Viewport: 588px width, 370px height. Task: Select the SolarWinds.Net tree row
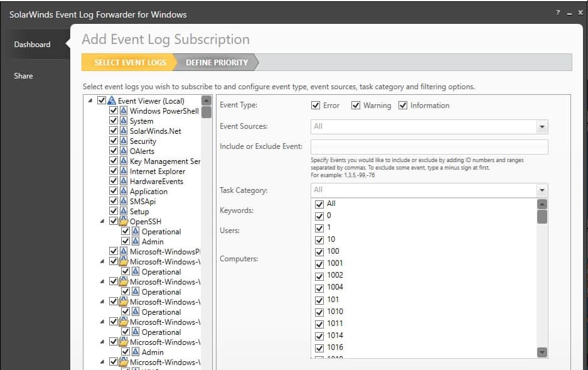coord(155,131)
